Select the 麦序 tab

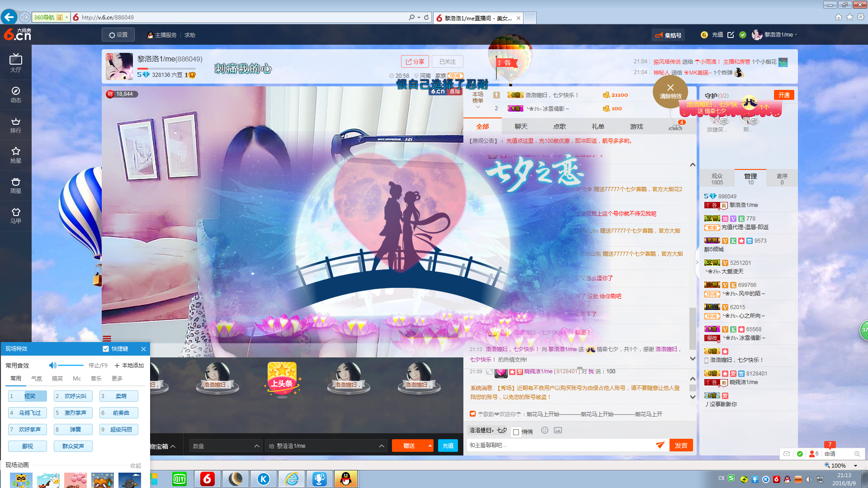[x=782, y=179]
